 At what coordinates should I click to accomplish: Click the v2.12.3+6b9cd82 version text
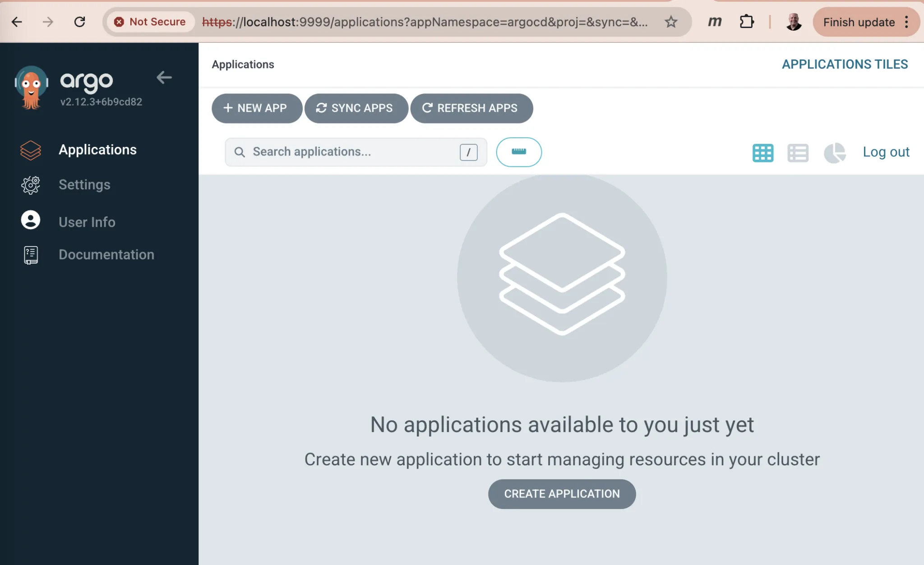pos(101,102)
